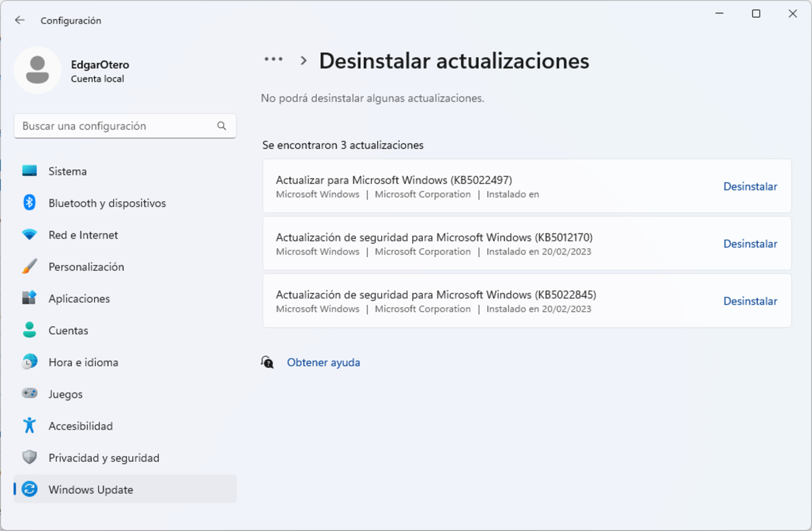Screen dimensions: 812x531
Task: Click the Sistema monitor icon
Action: pos(29,171)
